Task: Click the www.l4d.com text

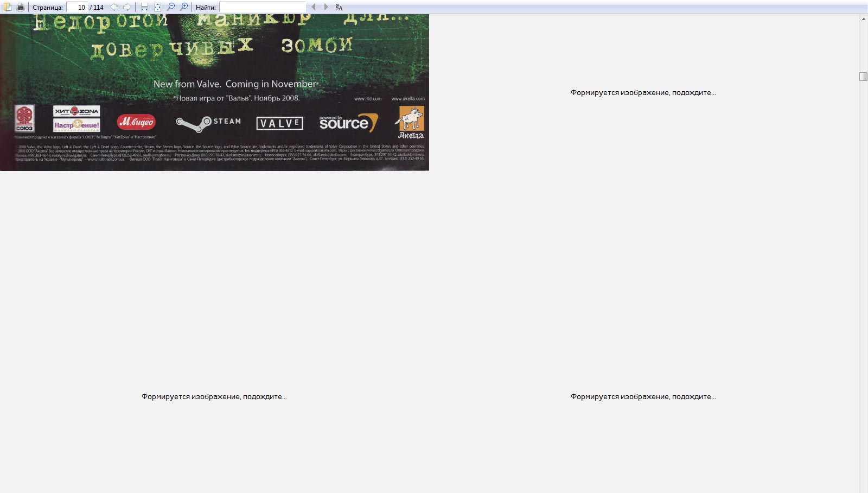Action: tap(368, 99)
